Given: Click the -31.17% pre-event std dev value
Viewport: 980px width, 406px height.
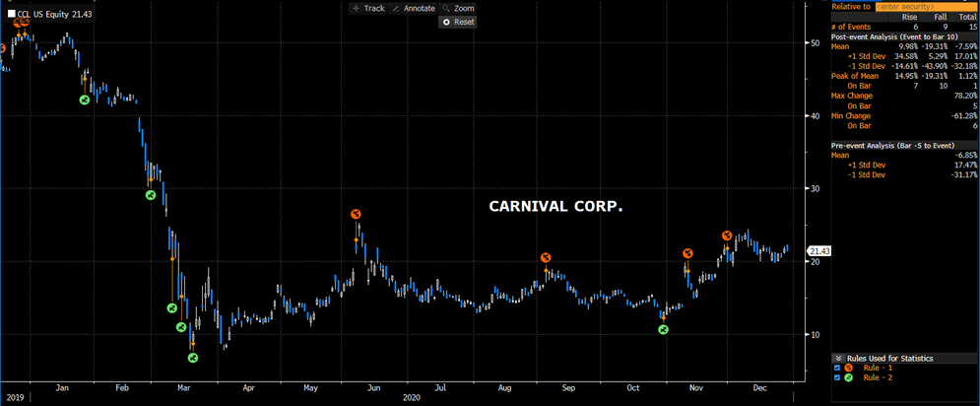Looking at the screenshot, I should click(963, 175).
